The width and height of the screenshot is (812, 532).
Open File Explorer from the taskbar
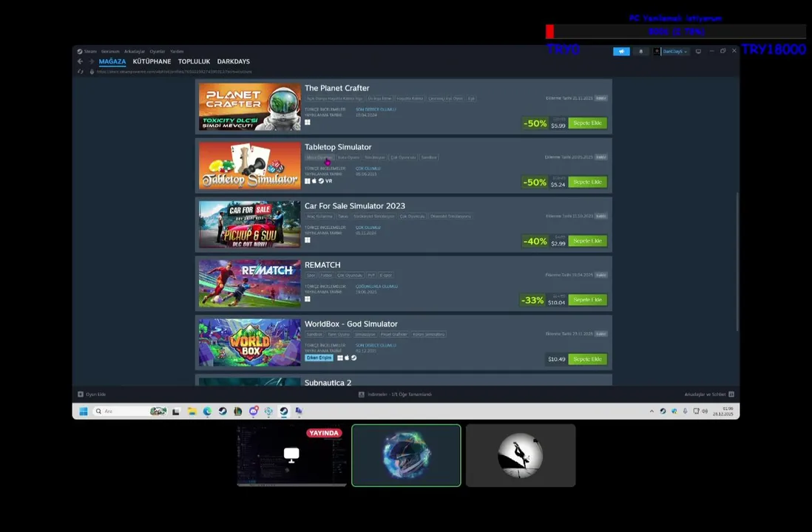coord(192,411)
